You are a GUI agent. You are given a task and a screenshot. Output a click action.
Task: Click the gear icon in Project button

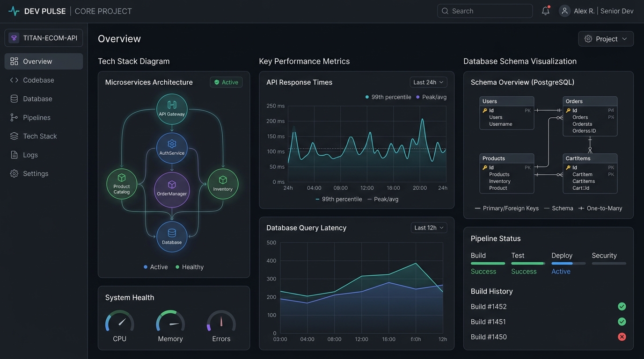coord(588,39)
